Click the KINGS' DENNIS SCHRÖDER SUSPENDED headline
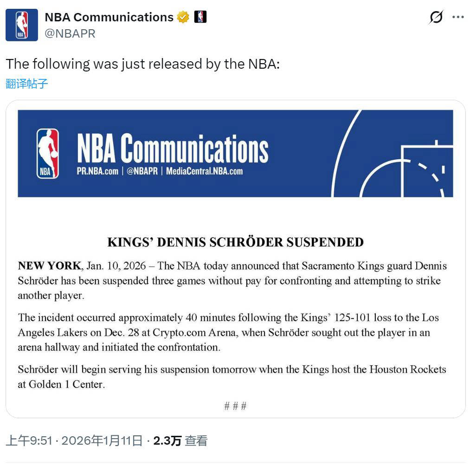 coord(235,242)
